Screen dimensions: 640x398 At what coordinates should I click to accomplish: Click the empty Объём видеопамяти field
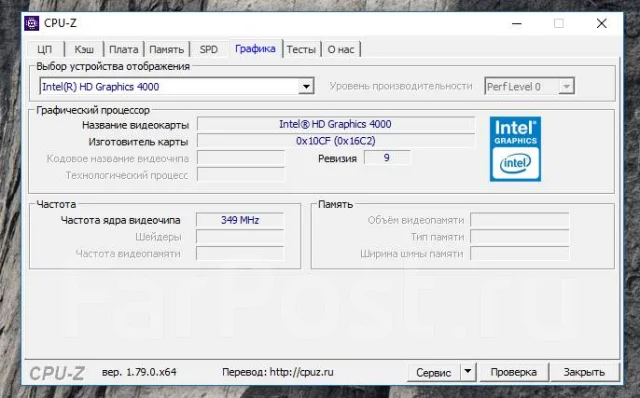click(520, 220)
